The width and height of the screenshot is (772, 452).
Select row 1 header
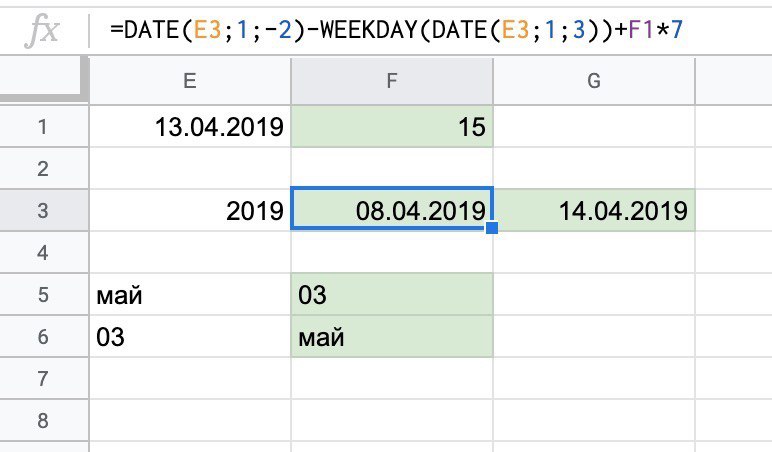coord(44,127)
